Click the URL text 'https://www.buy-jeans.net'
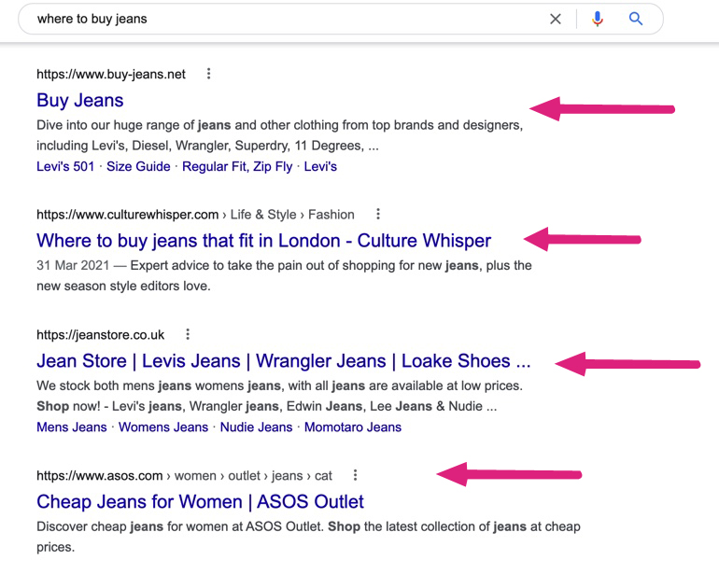719x588 pixels. [111, 75]
